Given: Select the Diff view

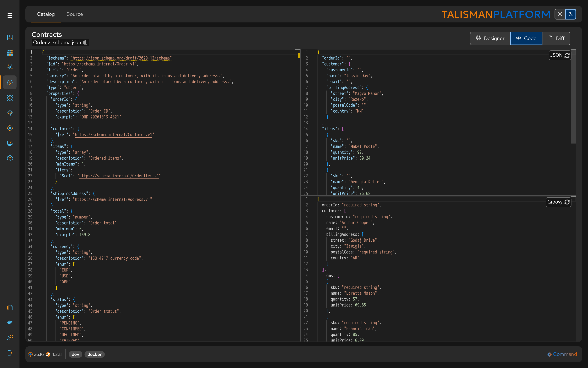Looking at the screenshot, I should 556,38.
